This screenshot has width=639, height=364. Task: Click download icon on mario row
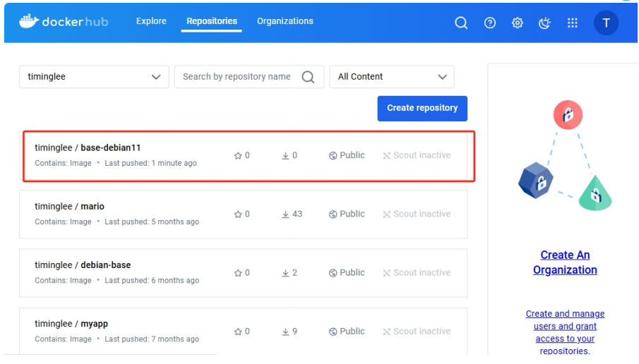[x=285, y=214]
